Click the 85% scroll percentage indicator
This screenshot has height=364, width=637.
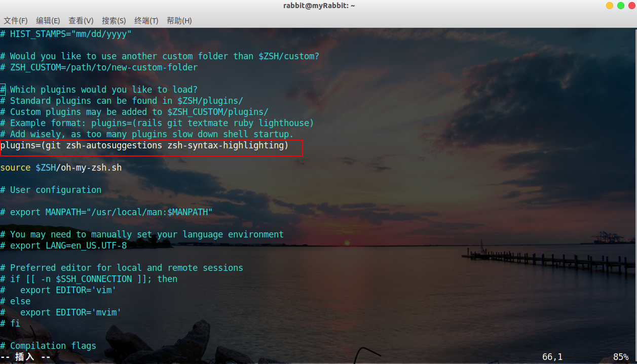[x=621, y=357]
